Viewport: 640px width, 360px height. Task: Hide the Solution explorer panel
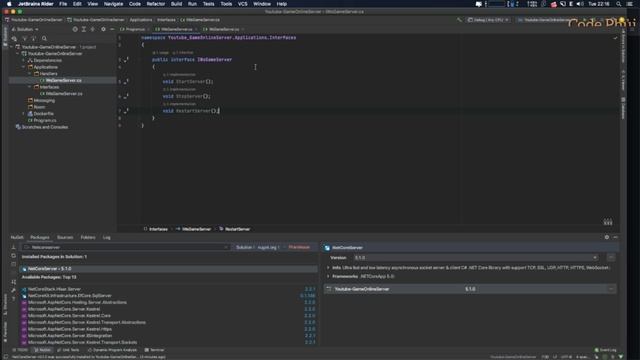pyautogui.click(x=112, y=29)
